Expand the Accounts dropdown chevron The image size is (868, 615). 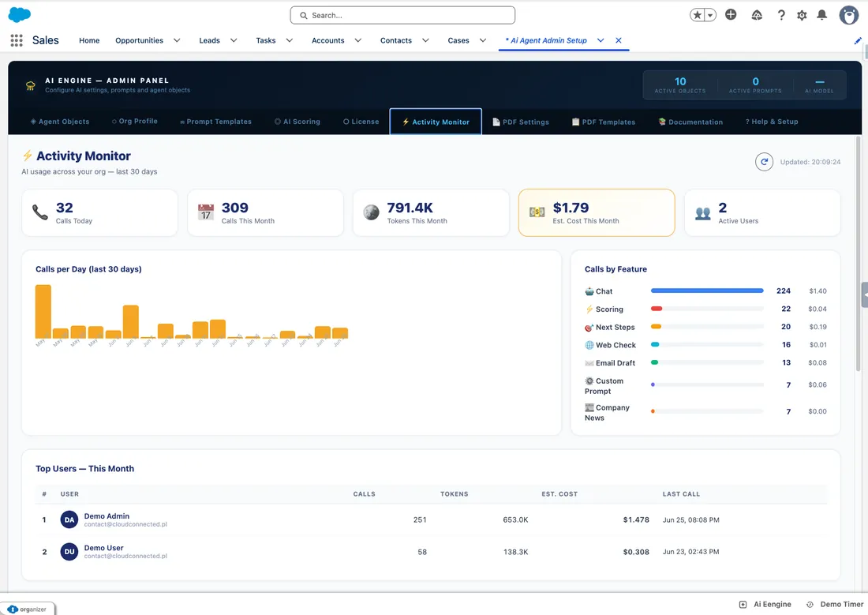[x=358, y=40]
